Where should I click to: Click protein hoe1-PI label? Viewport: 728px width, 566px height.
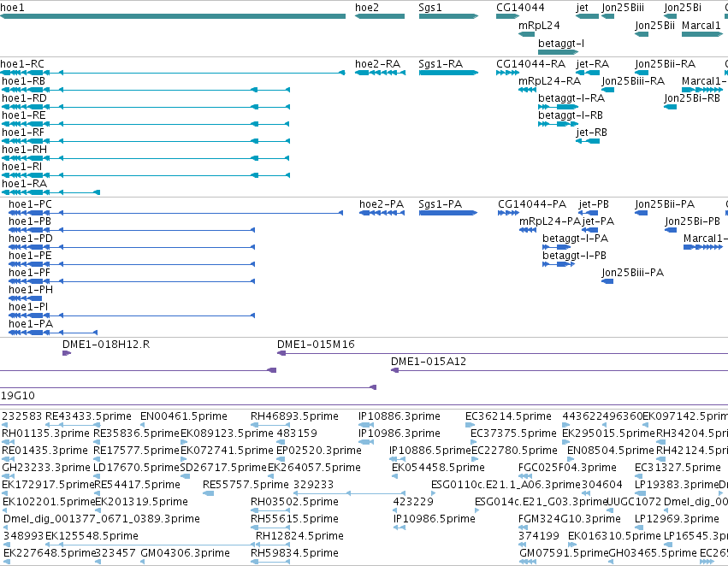point(28,307)
